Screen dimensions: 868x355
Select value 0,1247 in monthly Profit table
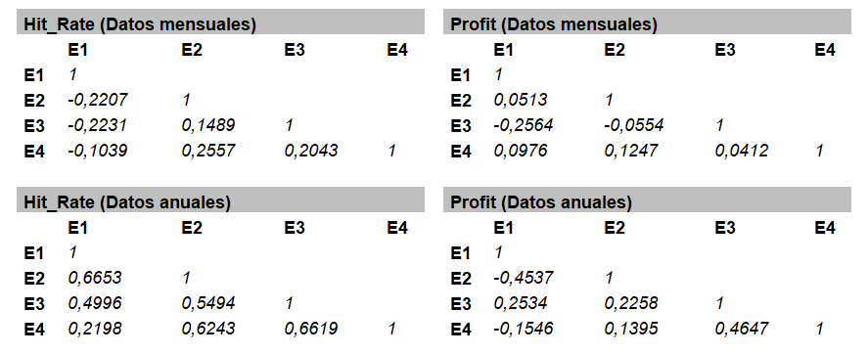coord(631,151)
